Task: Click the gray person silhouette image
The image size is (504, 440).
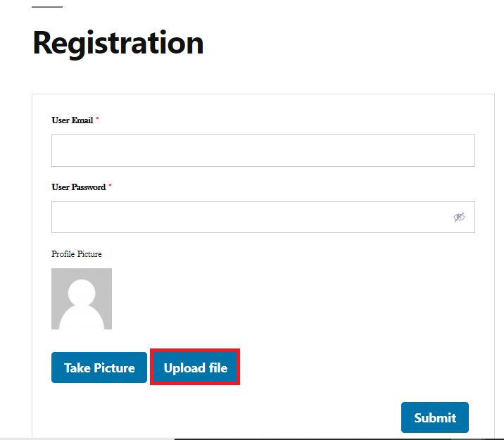Action: [82, 298]
